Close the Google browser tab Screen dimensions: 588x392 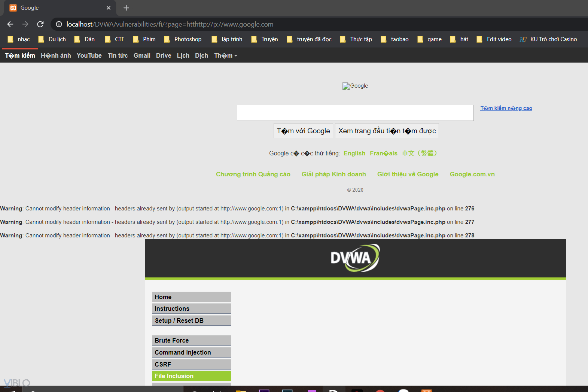(109, 8)
